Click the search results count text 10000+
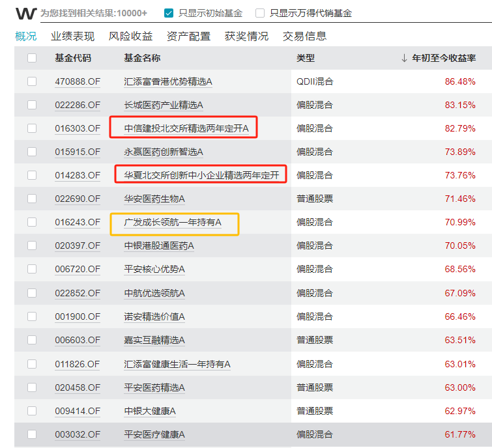 132,13
